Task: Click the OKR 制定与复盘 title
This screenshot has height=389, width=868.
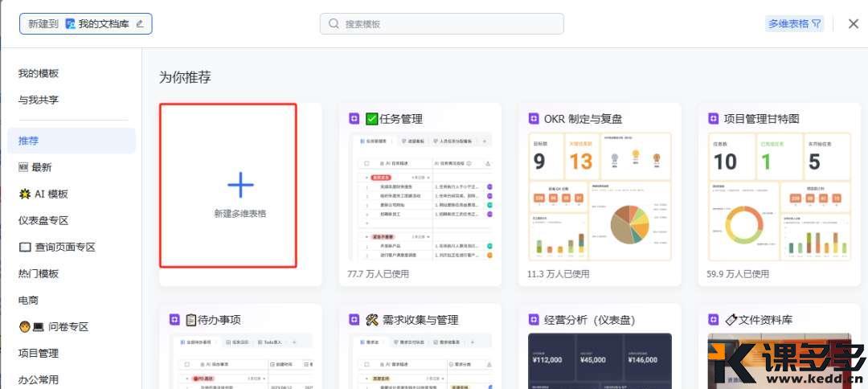Action: pos(583,118)
